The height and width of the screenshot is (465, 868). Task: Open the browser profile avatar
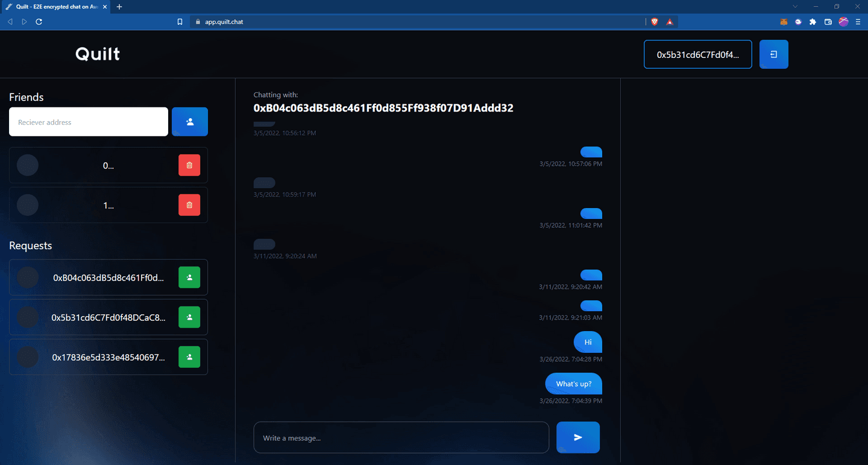843,22
